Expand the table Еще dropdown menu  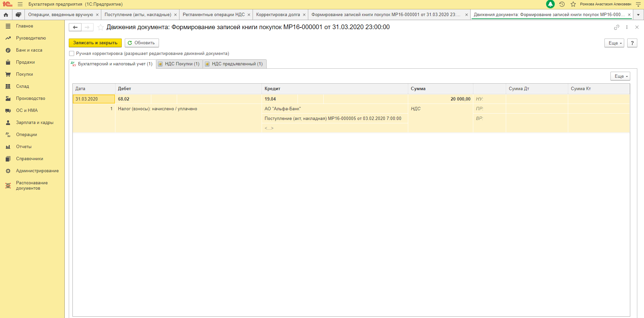pyautogui.click(x=620, y=76)
